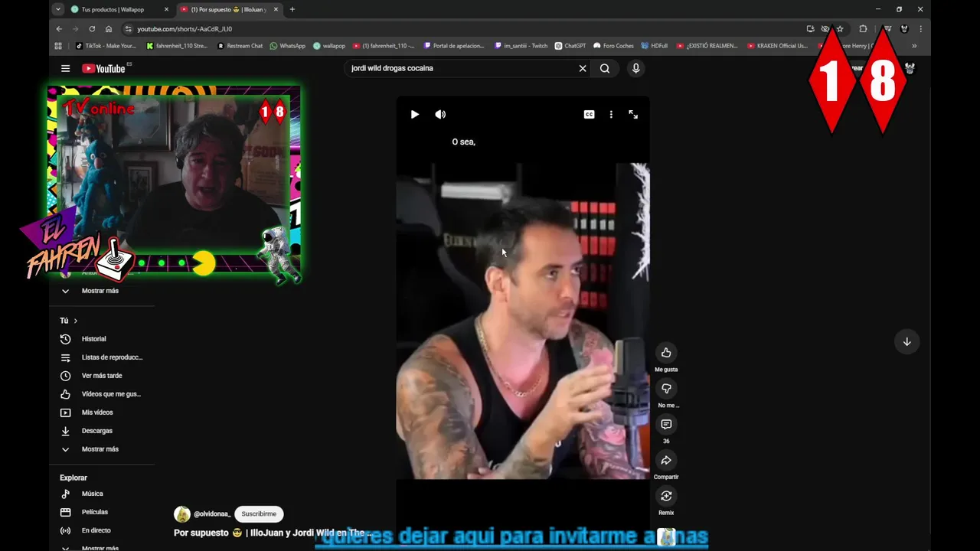The height and width of the screenshot is (551, 980).
Task: Bookmark this page with the star
Action: click(x=840, y=29)
